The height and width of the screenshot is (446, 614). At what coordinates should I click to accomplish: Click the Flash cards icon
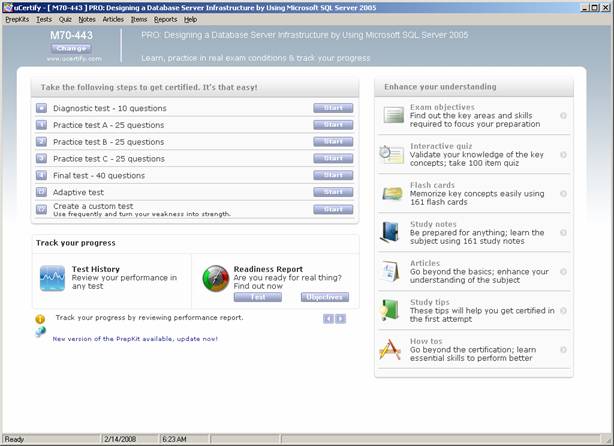(392, 193)
